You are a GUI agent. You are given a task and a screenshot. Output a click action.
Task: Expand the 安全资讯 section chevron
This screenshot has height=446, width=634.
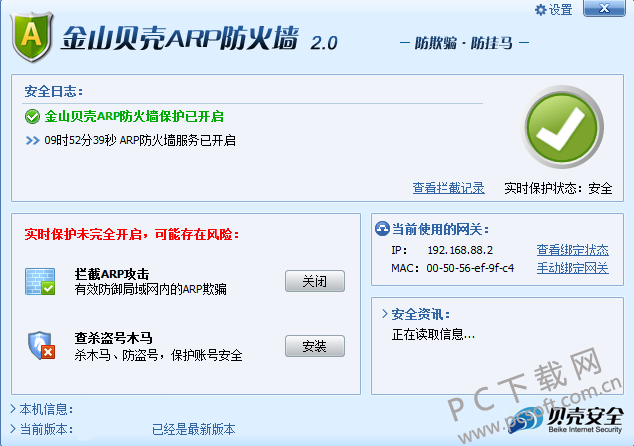click(x=385, y=314)
